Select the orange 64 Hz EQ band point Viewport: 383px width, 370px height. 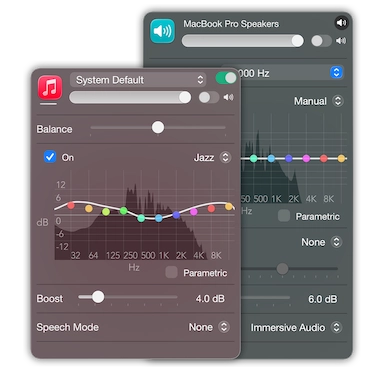89,209
